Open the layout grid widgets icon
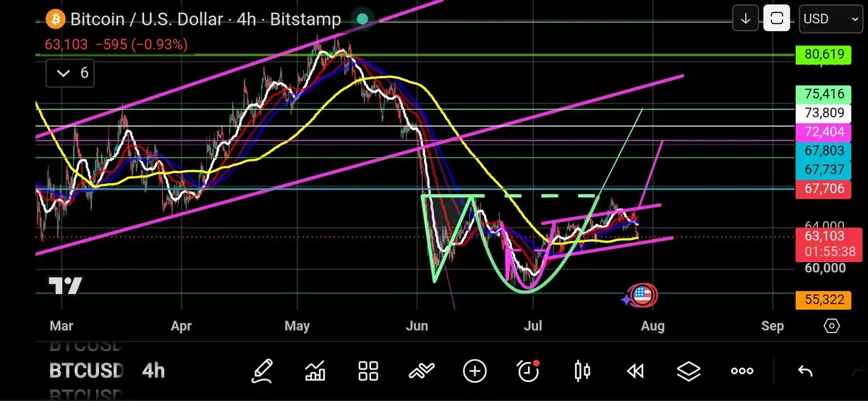Screen dimensions: 868x401 coord(369,371)
